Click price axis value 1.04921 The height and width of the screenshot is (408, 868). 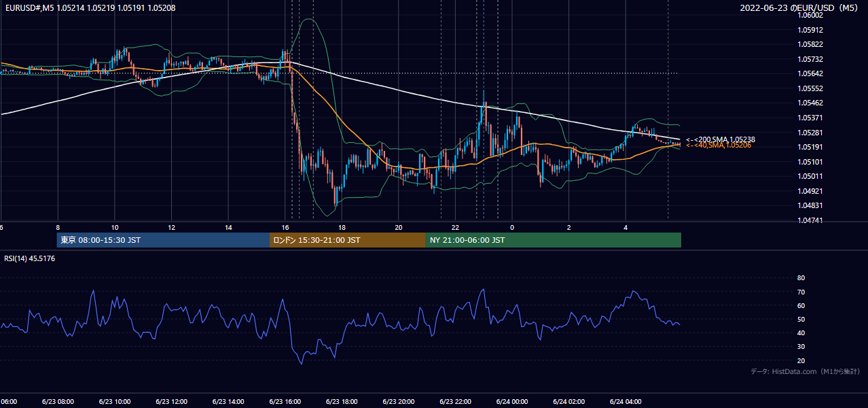click(x=810, y=191)
